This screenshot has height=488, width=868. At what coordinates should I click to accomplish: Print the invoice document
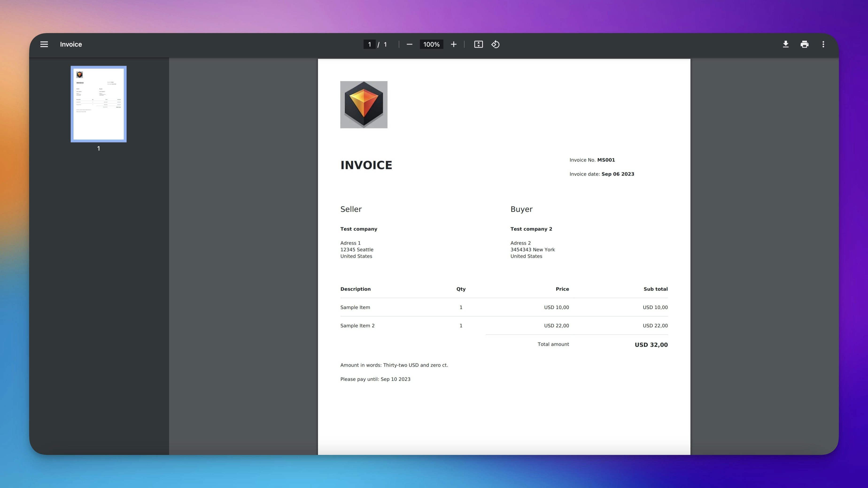pos(804,44)
